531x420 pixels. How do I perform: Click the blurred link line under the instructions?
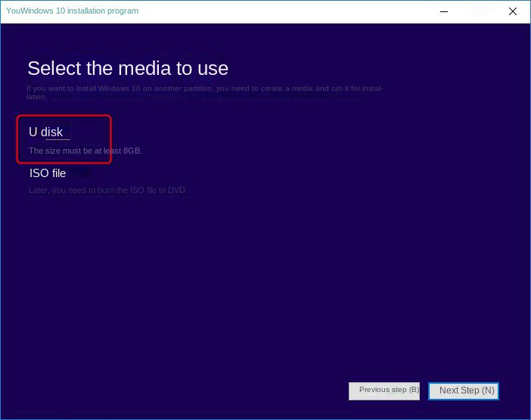pos(204,98)
